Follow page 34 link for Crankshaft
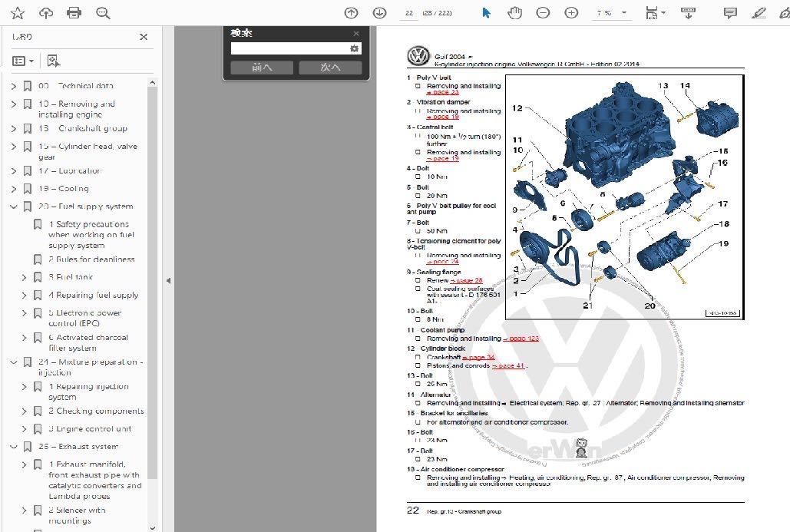790x532 pixels. coord(478,357)
